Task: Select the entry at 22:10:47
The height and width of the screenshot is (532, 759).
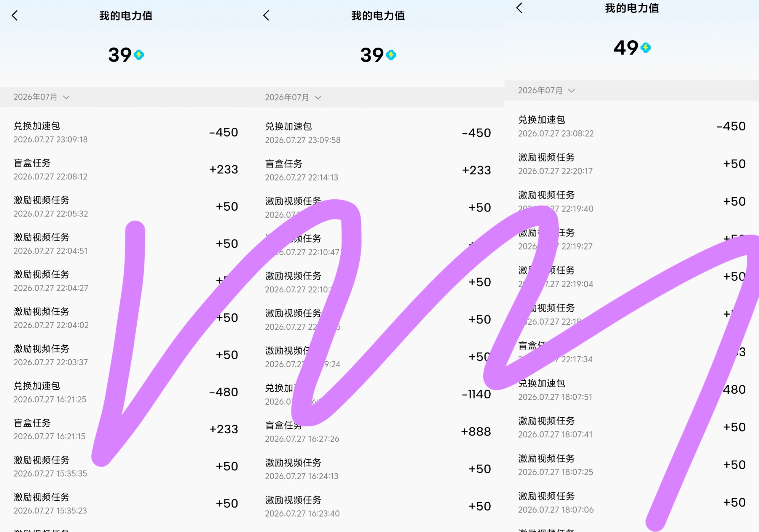Action: point(378,245)
